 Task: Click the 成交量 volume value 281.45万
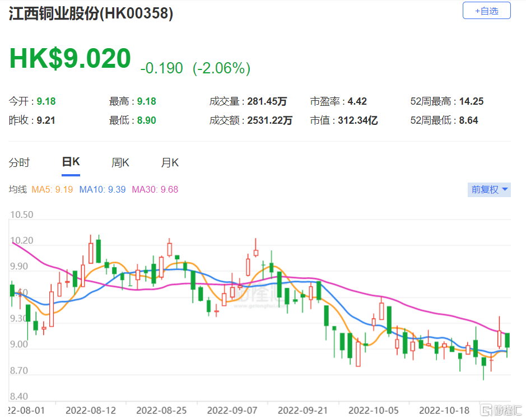(267, 101)
